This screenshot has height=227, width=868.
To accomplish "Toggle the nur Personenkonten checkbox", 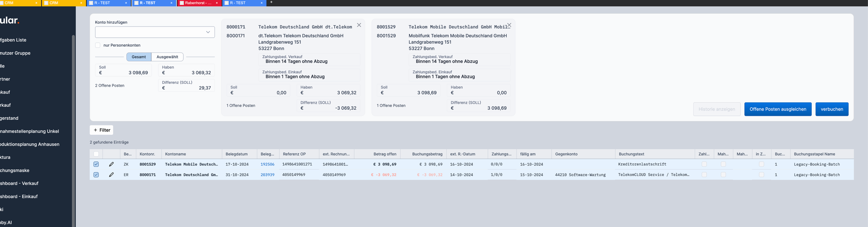I will click(98, 45).
